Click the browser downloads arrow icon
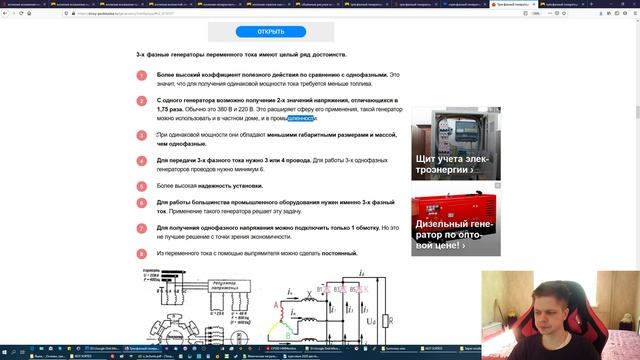 pos(601,13)
